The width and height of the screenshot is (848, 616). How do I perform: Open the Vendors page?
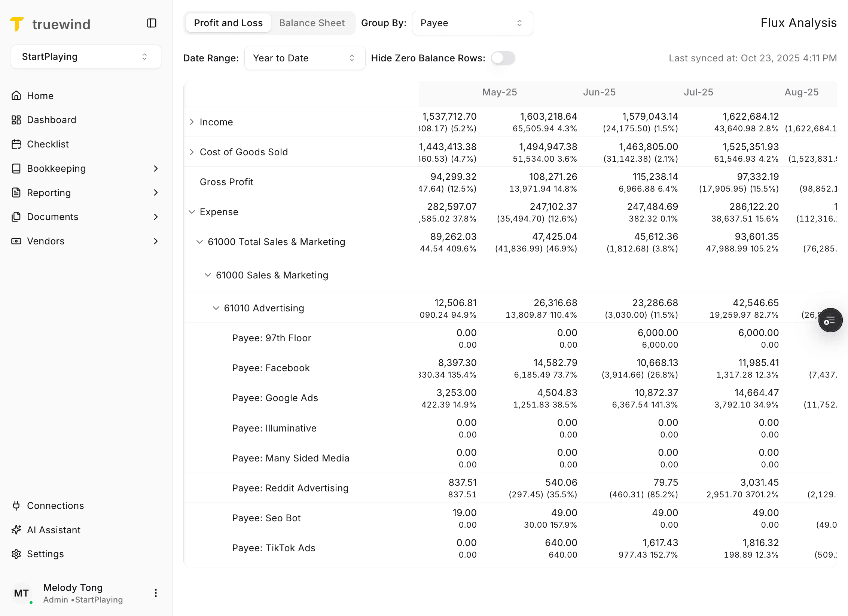click(46, 241)
